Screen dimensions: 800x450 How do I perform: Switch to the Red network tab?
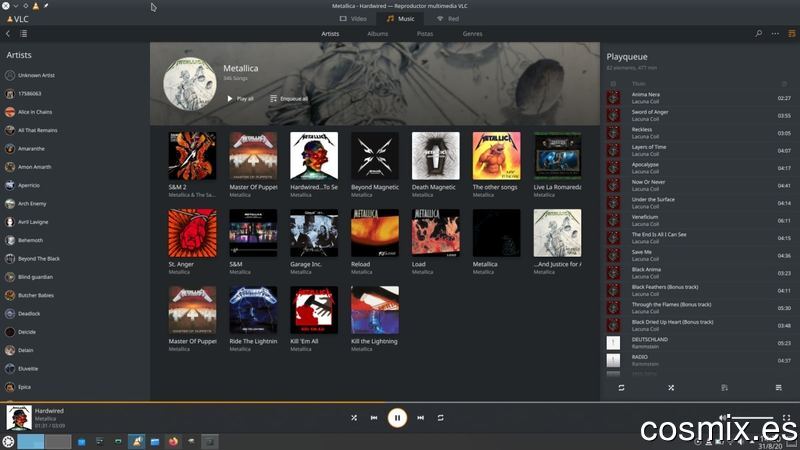coord(447,19)
